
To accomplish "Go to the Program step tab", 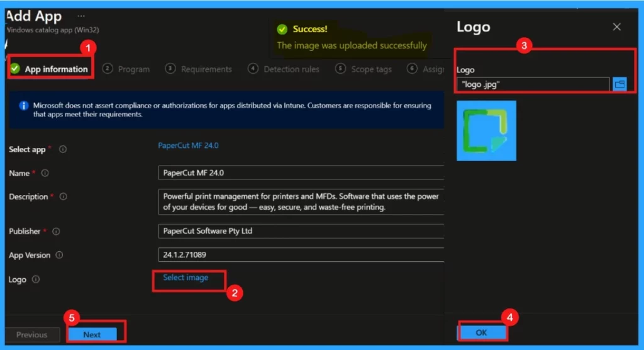I will (x=126, y=69).
